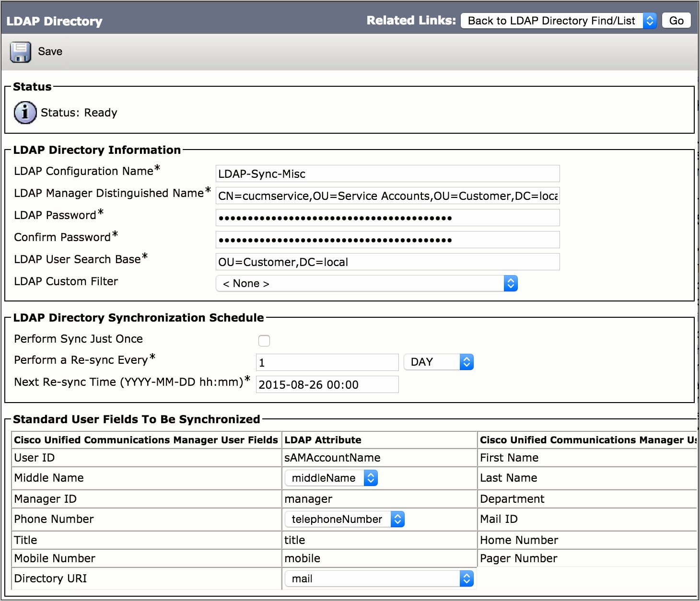Open the telephoneNumber attribute dropdown
The height and width of the screenshot is (601, 700).
345,519
